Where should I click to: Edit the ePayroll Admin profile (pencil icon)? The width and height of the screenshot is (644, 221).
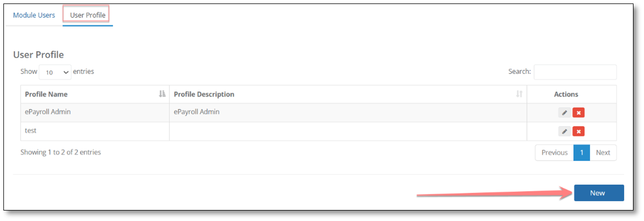coord(565,113)
